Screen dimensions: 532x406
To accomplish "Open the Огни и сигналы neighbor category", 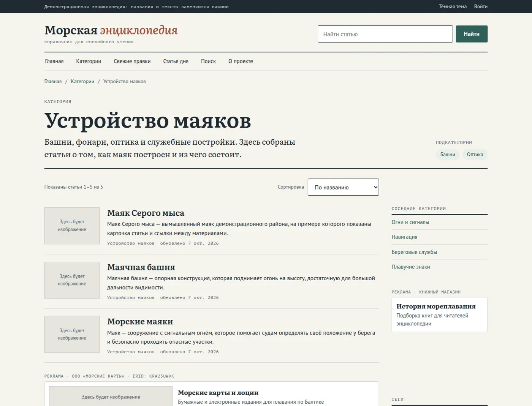I will pyautogui.click(x=410, y=222).
